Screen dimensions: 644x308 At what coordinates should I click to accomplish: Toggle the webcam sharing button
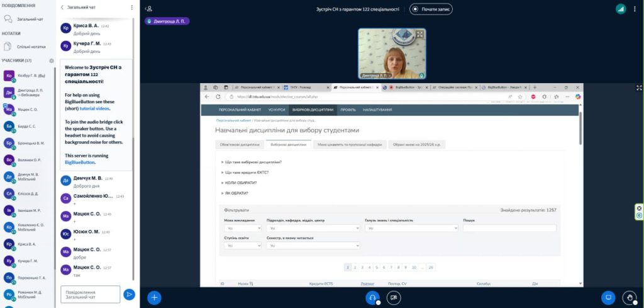393,297
